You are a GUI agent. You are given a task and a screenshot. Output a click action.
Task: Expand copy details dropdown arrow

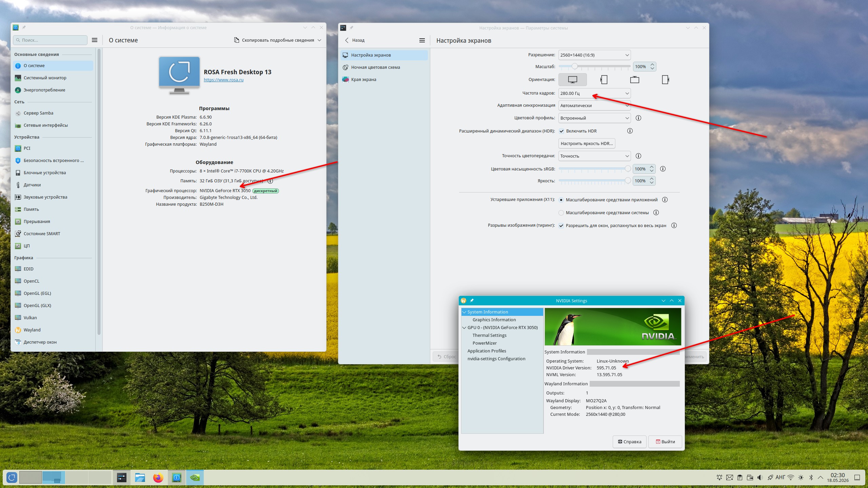tap(319, 40)
